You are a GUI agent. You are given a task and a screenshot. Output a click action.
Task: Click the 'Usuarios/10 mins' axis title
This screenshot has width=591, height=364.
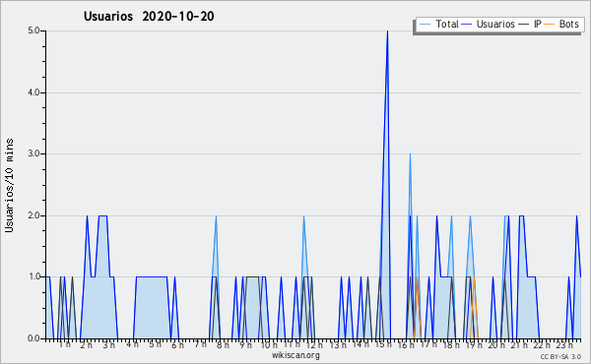pyautogui.click(x=9, y=185)
